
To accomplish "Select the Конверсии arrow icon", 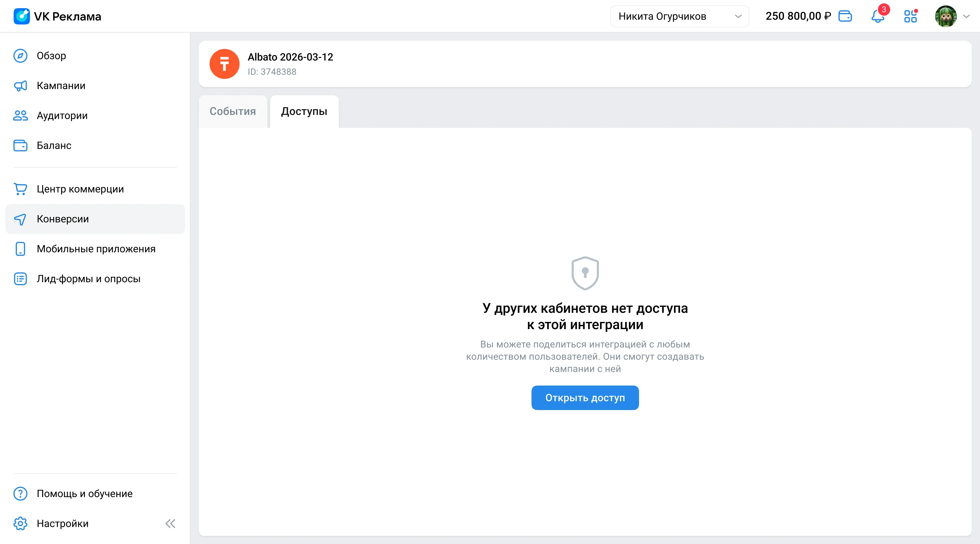I will click(x=21, y=219).
